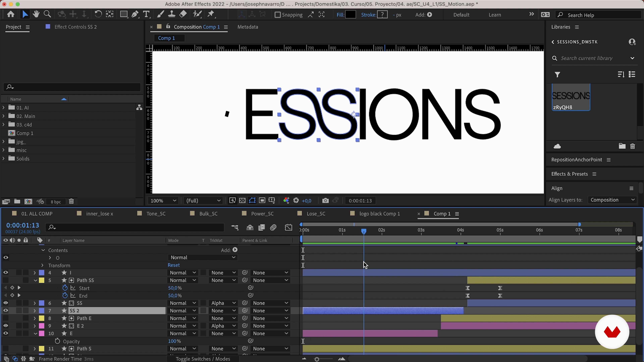Expand the Solids folder
644x362 pixels.
pyautogui.click(x=3, y=158)
